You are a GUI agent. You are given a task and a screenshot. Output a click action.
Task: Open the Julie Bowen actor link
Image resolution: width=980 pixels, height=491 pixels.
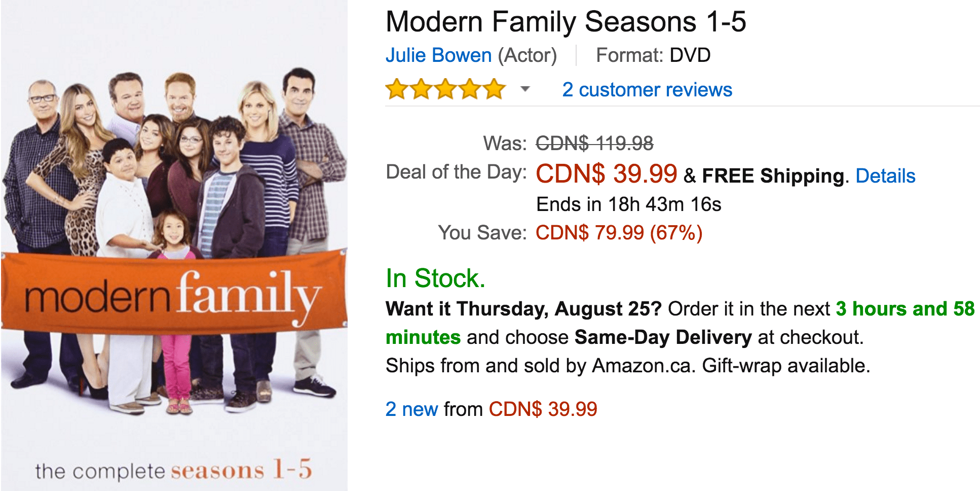[x=438, y=55]
